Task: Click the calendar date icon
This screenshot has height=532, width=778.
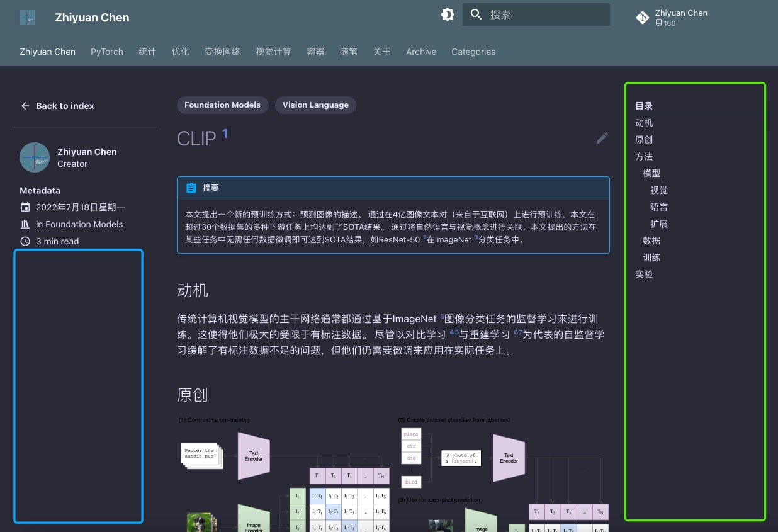Action: [x=25, y=207]
